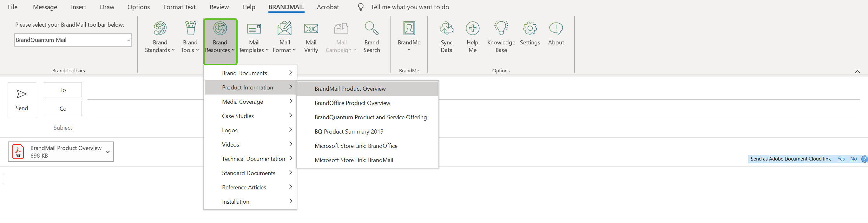Expand the Installation submenu

[x=250, y=202]
